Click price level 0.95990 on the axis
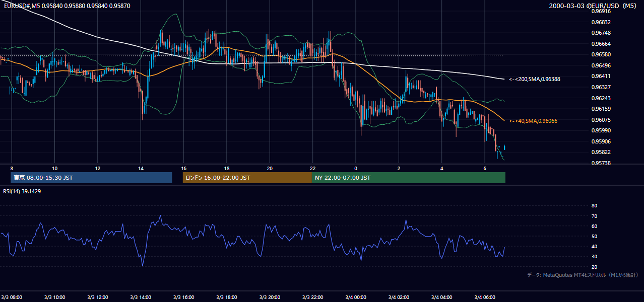 tap(601, 130)
